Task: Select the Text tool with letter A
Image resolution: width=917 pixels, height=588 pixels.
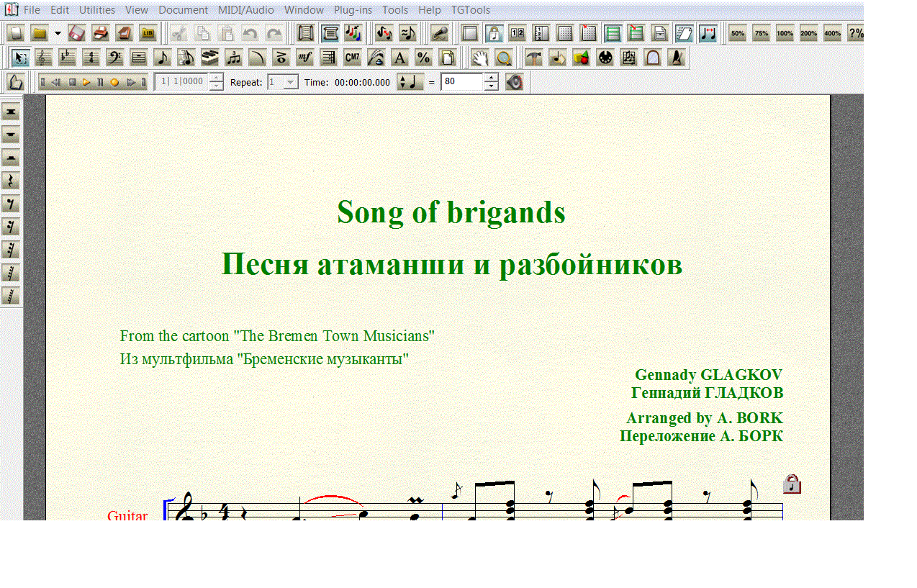Action: 399,58
